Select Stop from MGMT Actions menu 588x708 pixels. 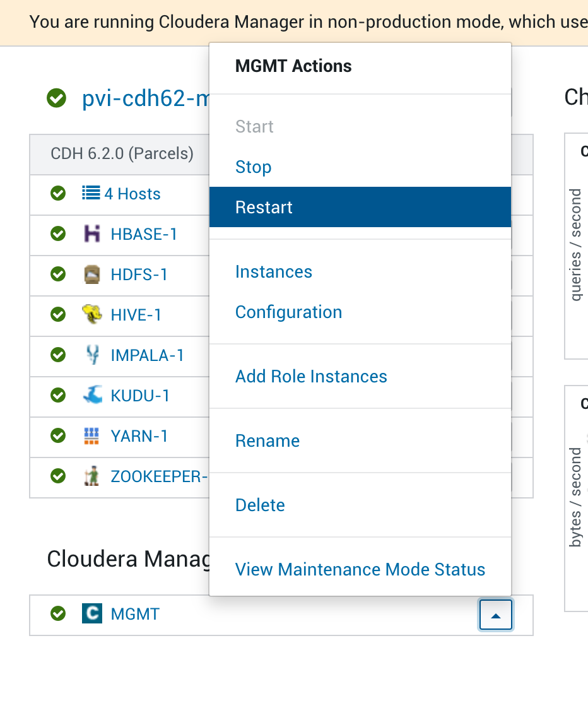253,167
